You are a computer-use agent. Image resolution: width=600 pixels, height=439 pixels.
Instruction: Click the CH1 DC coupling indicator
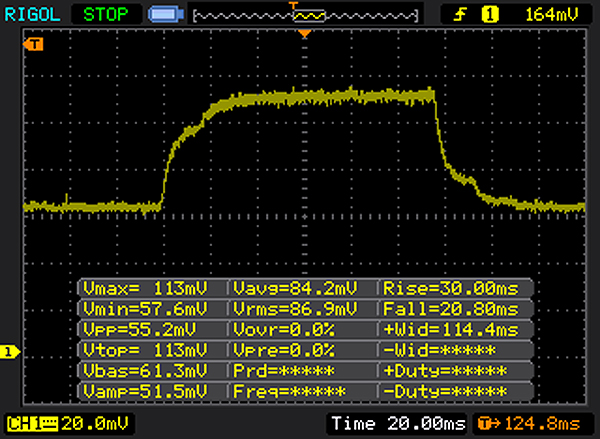(33, 424)
